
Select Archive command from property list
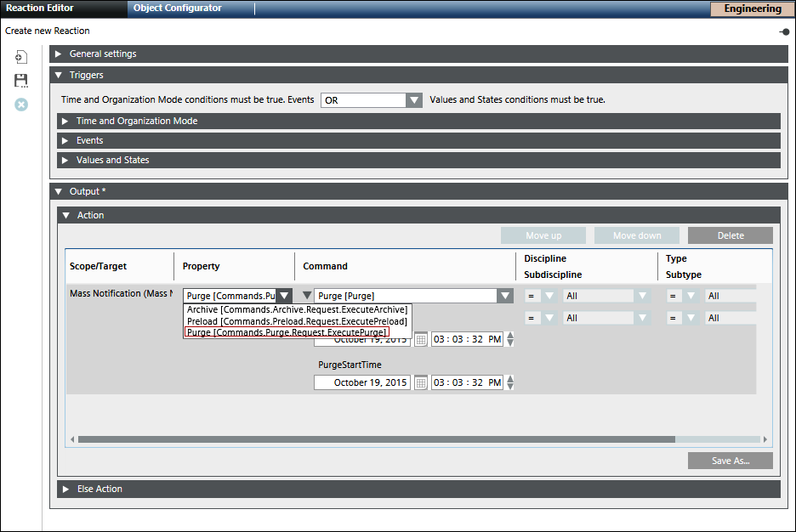(x=297, y=309)
